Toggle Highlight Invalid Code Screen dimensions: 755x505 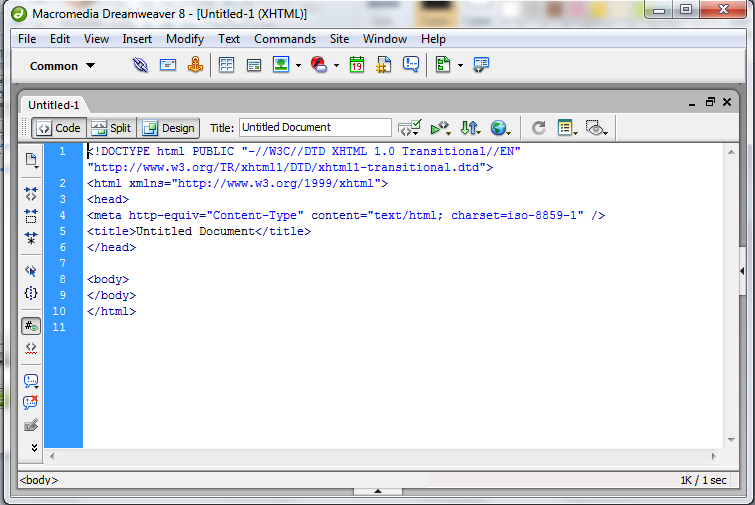pos(31,348)
